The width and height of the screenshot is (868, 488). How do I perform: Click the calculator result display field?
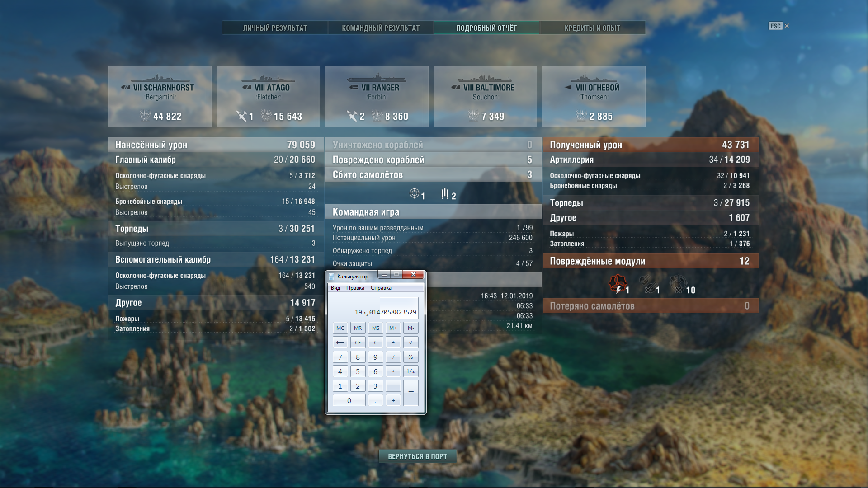point(375,308)
